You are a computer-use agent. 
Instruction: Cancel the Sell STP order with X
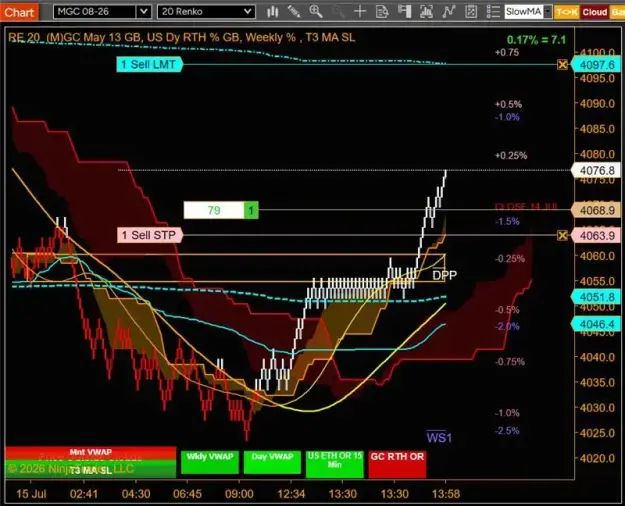[x=562, y=236]
